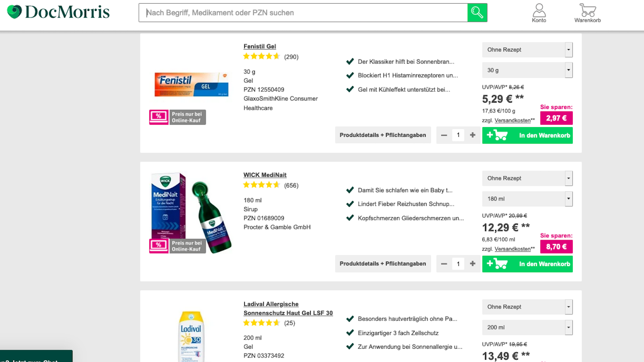Decrease WICK MediNait quantity with minus icon

pos(444,264)
